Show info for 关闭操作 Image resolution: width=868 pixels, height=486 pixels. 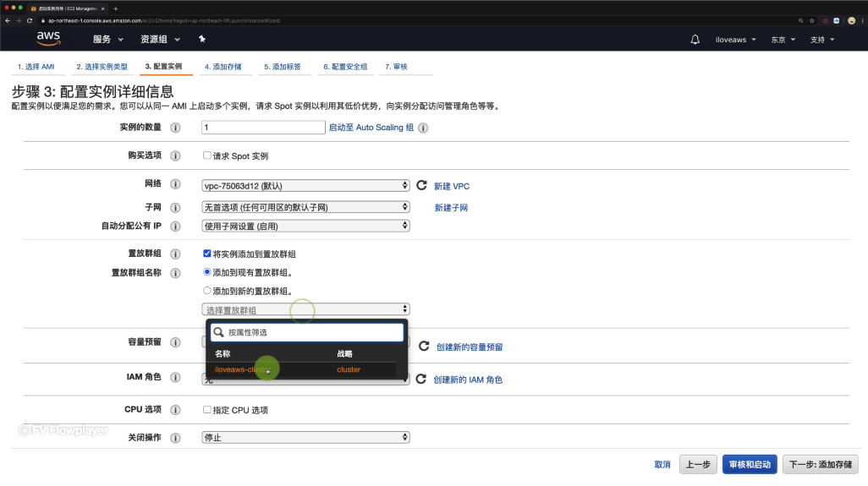pyautogui.click(x=175, y=438)
